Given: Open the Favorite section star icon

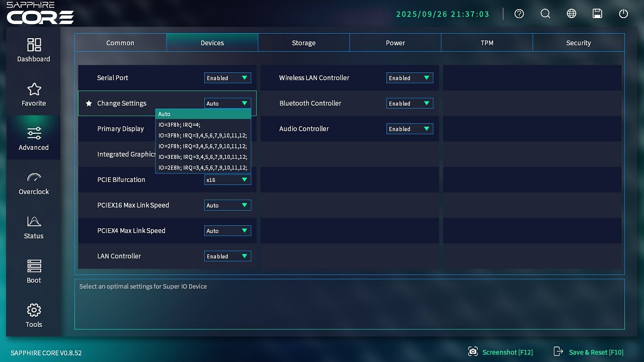Looking at the screenshot, I should [x=34, y=89].
